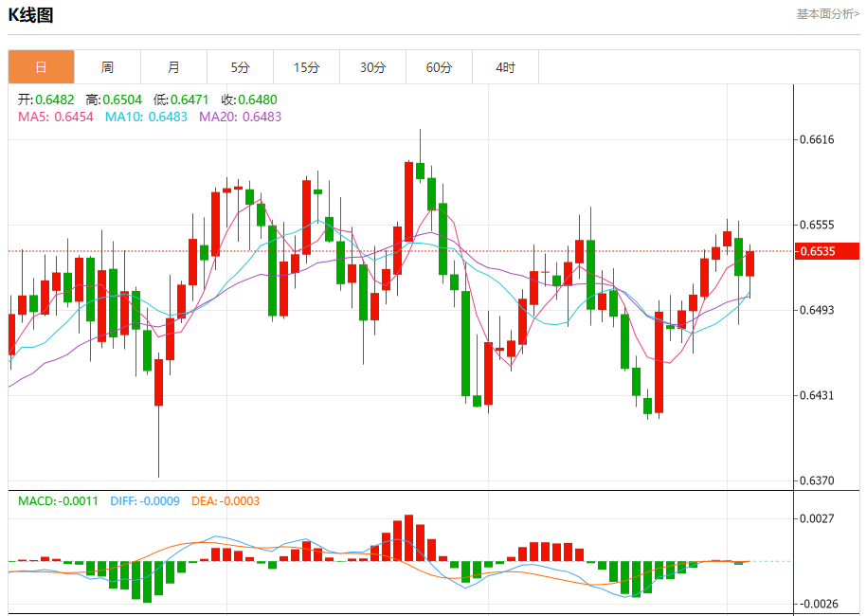Click the 收:0.6480 close value
The image size is (867, 616).
[x=249, y=100]
